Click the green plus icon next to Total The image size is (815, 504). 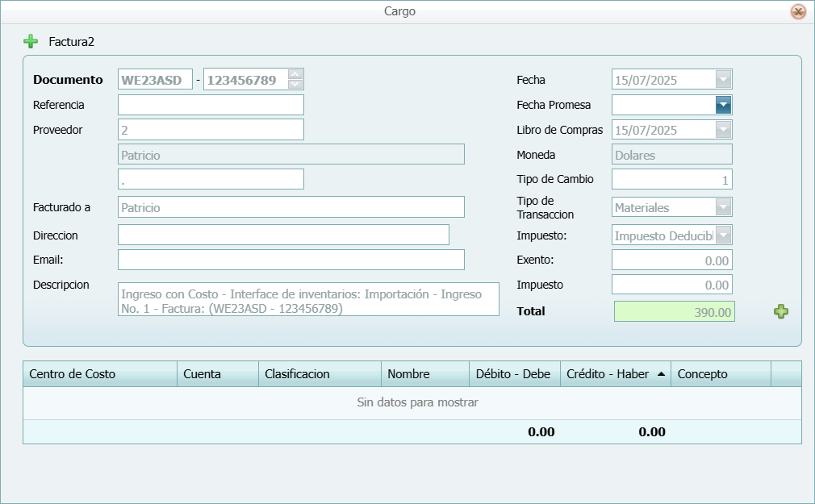(x=780, y=311)
